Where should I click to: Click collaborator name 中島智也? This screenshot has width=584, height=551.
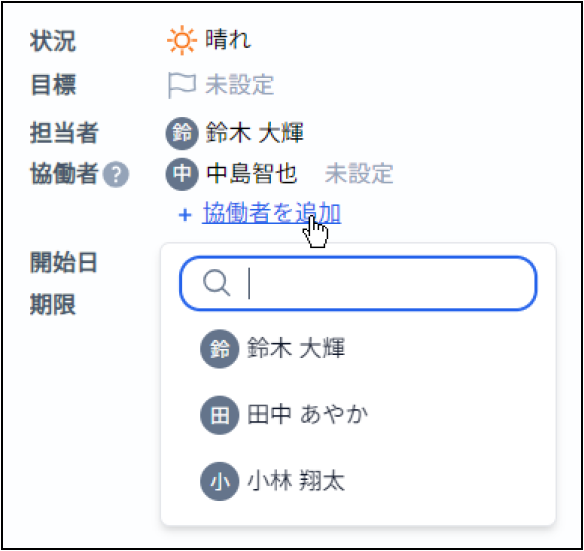coord(252,174)
